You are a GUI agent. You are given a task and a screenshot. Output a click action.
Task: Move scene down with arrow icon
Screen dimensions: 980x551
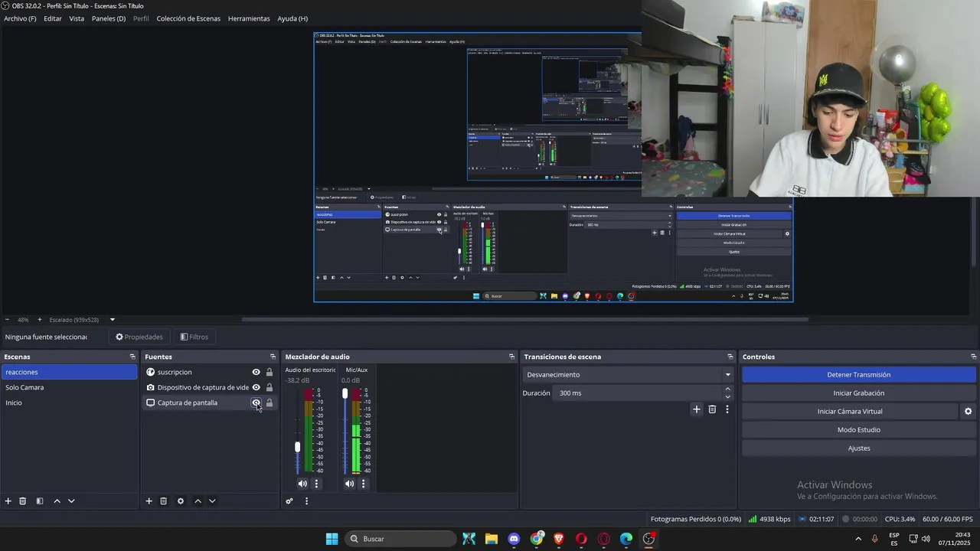click(71, 501)
